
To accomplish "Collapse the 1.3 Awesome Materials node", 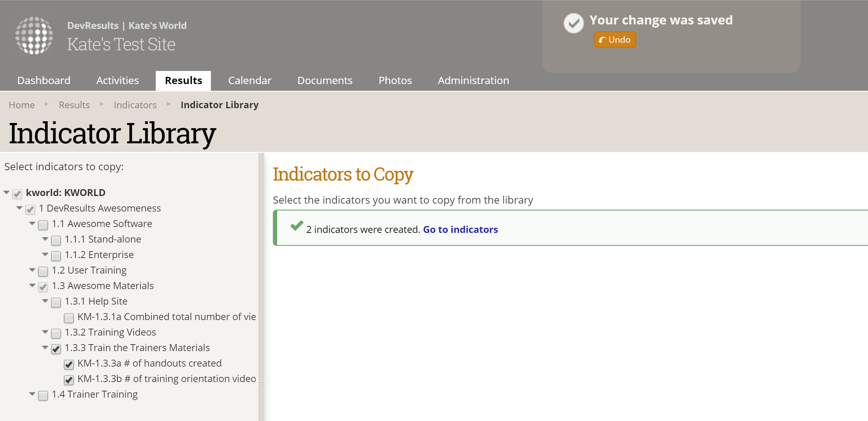I will [32, 285].
